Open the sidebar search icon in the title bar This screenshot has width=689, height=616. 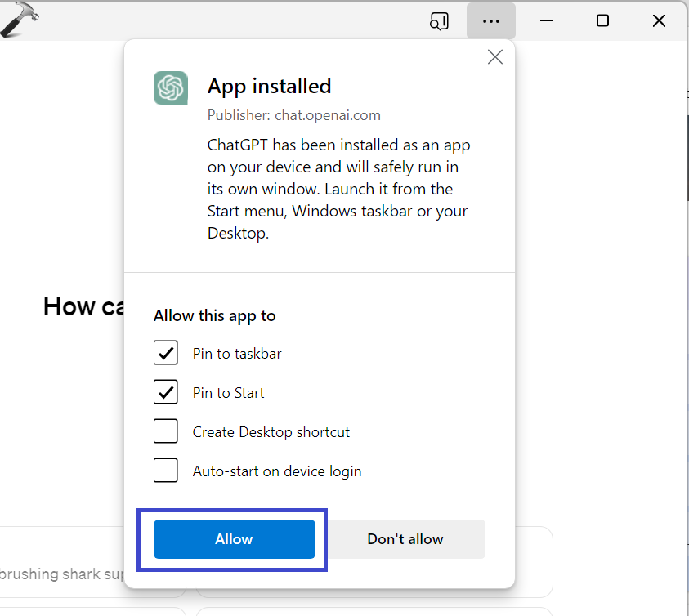tap(439, 21)
